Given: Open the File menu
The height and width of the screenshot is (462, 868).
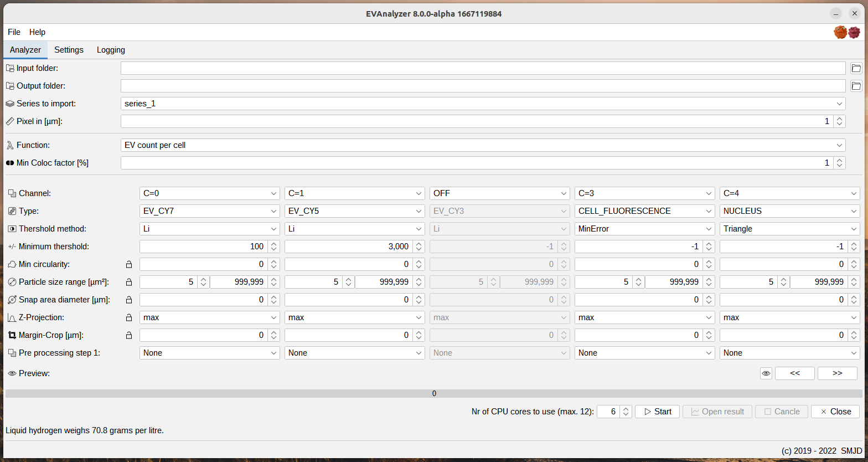Looking at the screenshot, I should (x=14, y=32).
